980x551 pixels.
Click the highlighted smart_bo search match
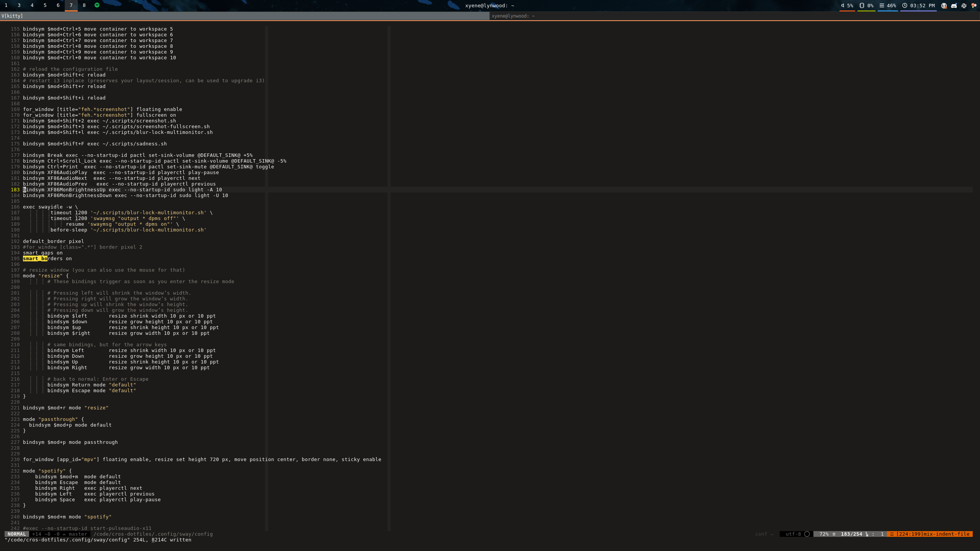(x=35, y=258)
